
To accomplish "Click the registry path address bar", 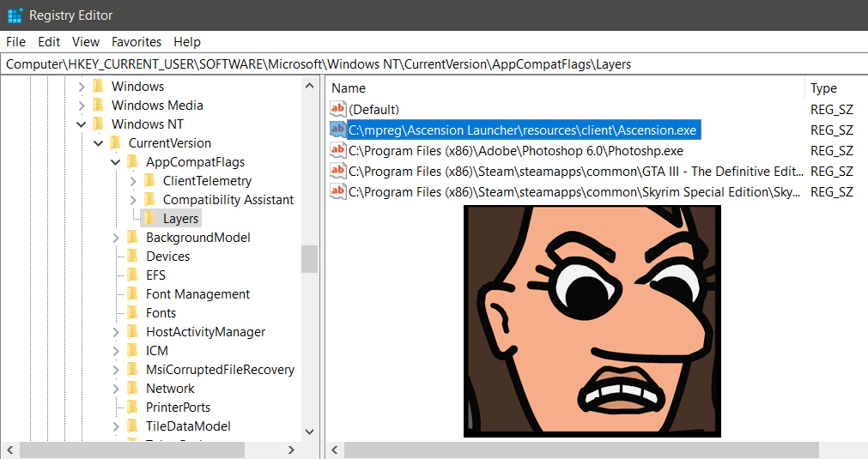I will pos(434,64).
